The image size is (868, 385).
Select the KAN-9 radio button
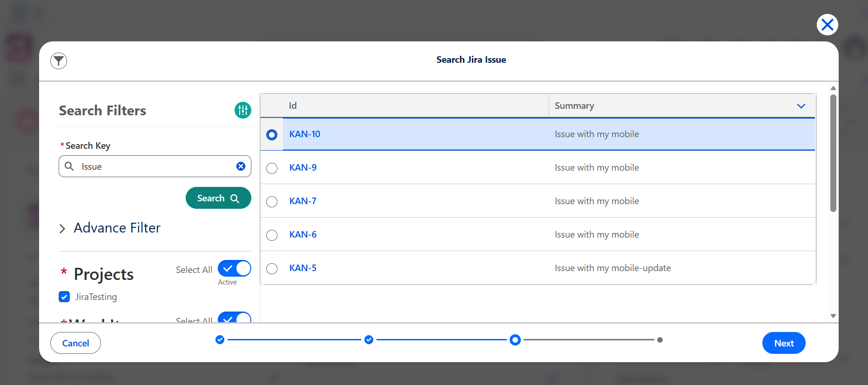pyautogui.click(x=272, y=168)
